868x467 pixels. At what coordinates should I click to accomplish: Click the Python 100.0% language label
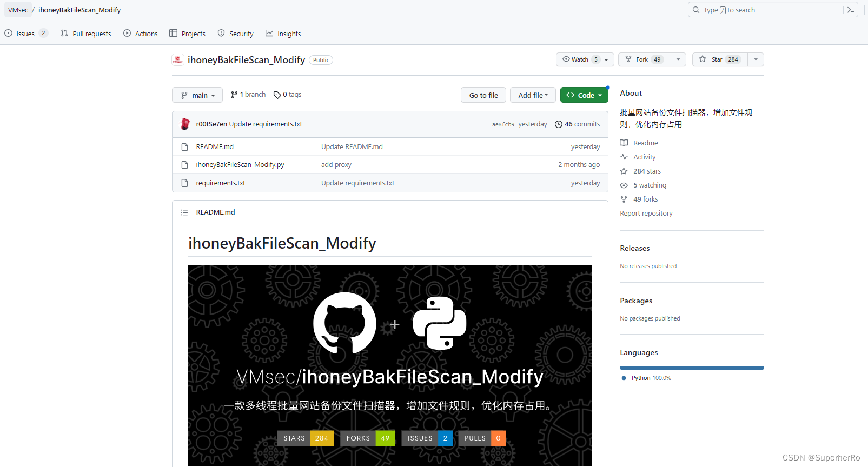pyautogui.click(x=651, y=378)
